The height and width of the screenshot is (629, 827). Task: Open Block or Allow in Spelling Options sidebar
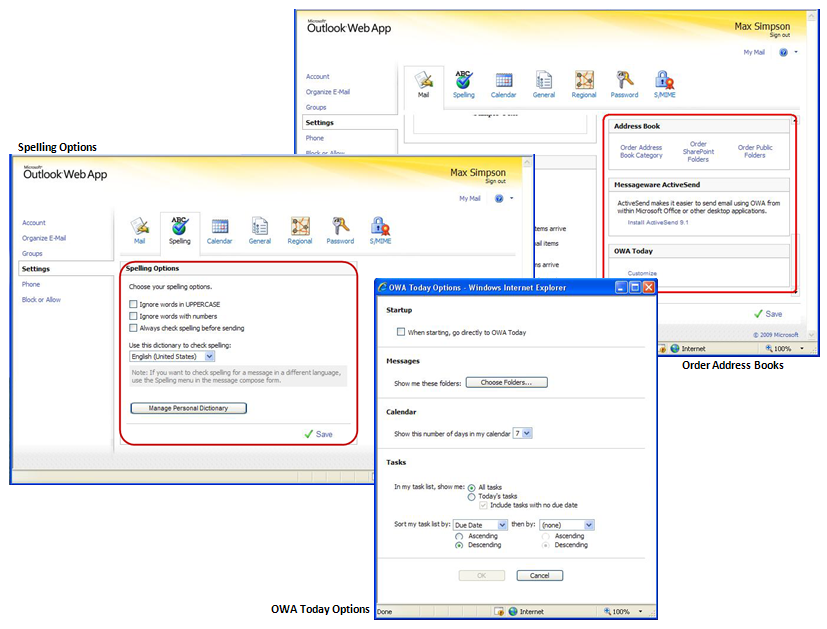point(41,299)
